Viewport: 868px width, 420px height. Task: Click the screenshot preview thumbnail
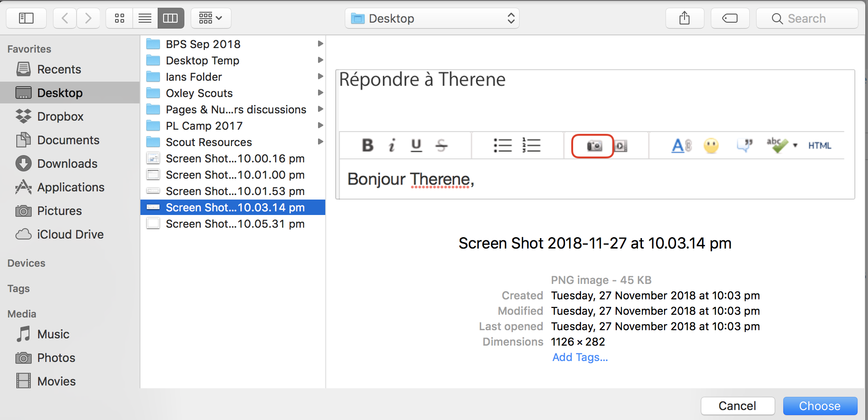[595, 134]
